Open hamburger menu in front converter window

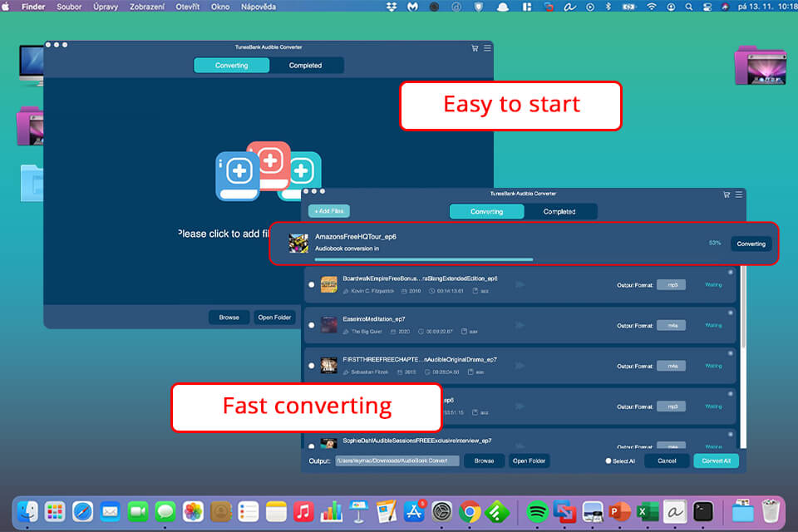pyautogui.click(x=738, y=195)
